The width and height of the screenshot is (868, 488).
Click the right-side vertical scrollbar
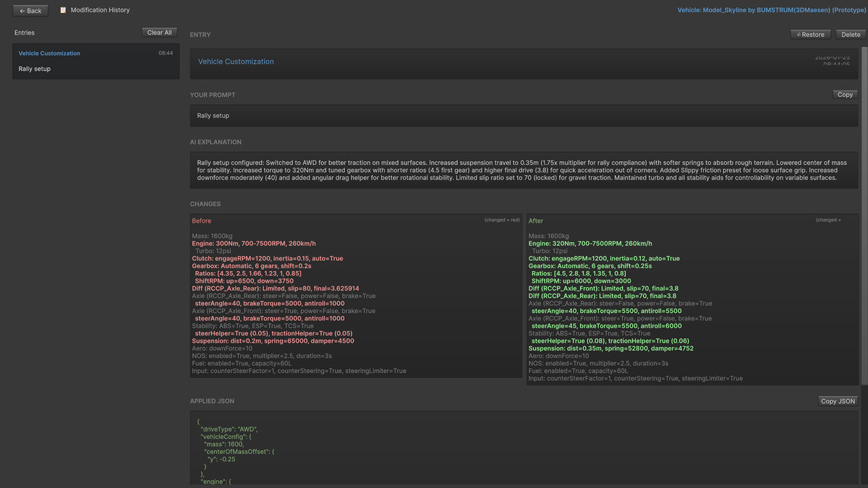[x=863, y=217]
